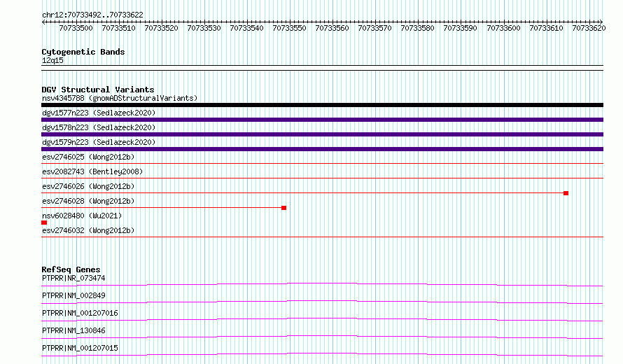Viewport: 623px width, 364px height.
Task: Select variant dgv1578n223 (Sedlazeck2020) label
Action: pyautogui.click(x=99, y=127)
